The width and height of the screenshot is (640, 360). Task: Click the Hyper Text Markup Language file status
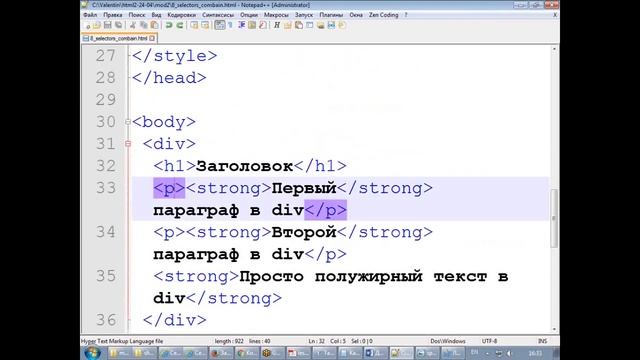coord(122,341)
